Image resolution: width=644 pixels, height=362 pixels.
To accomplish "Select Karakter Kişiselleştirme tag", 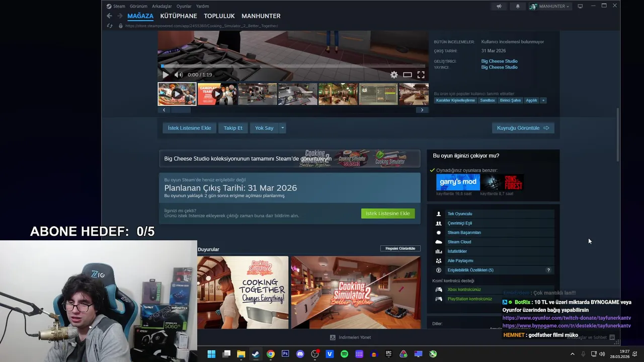I will coord(455,100).
